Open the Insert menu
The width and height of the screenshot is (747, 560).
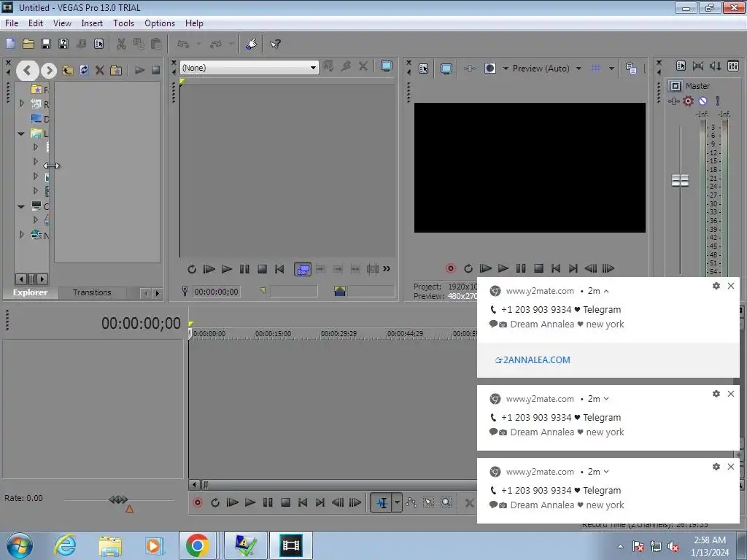[92, 23]
